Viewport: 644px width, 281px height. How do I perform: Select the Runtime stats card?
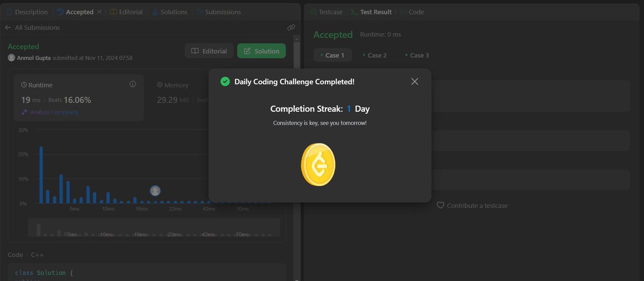(x=79, y=97)
